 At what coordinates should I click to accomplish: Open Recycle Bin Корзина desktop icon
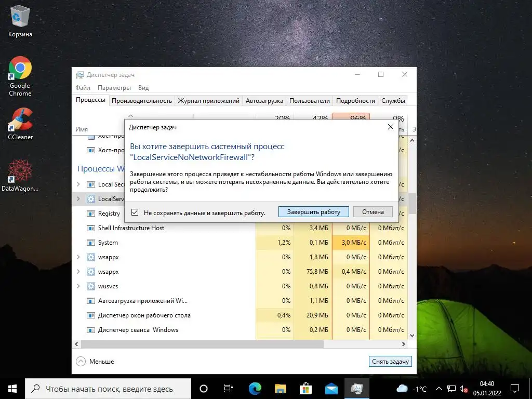[20, 21]
